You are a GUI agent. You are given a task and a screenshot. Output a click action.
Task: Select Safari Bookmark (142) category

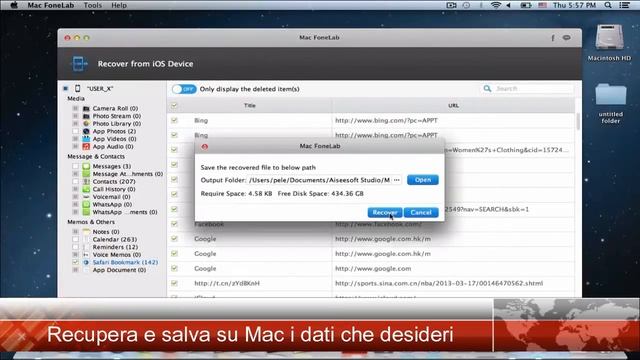point(125,262)
